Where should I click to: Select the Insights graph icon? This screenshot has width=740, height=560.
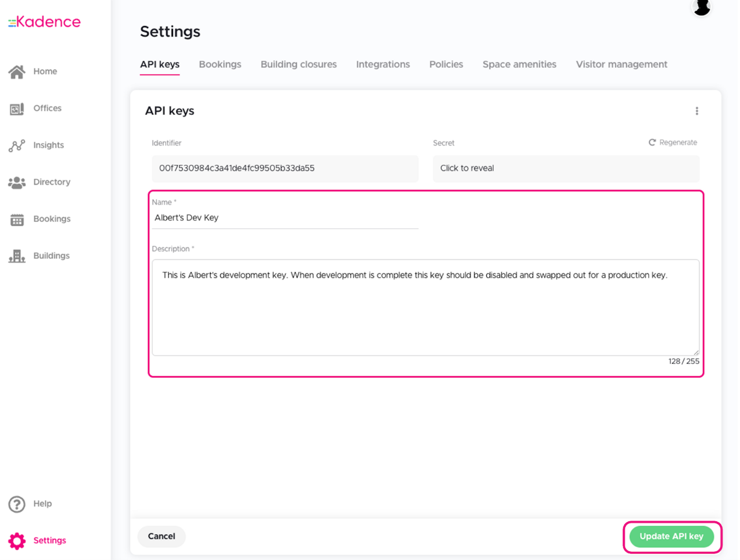pyautogui.click(x=17, y=146)
